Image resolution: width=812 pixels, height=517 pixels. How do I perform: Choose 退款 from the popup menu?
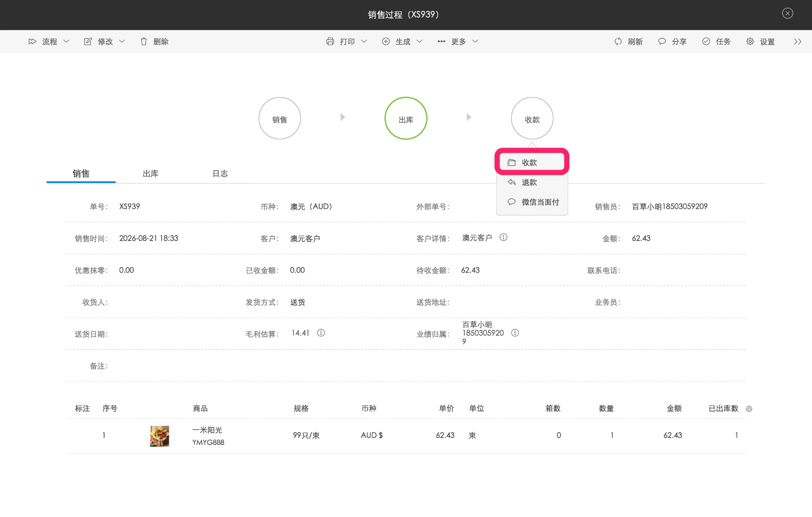click(532, 182)
